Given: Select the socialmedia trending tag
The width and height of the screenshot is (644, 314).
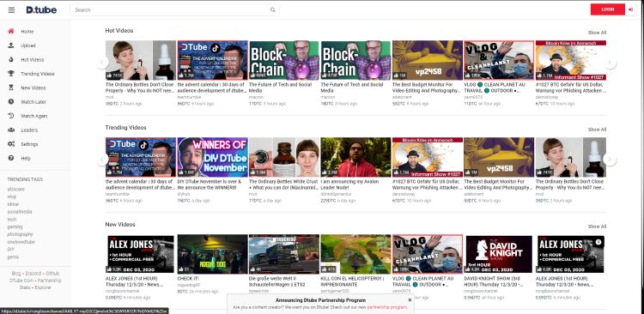Looking at the screenshot, I should click(x=19, y=212).
